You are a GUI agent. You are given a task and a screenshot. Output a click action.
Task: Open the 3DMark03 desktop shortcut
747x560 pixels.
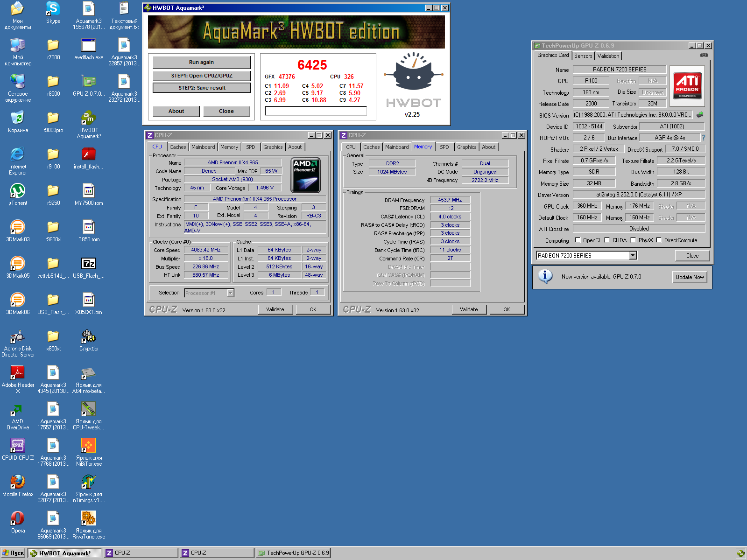[x=18, y=227]
